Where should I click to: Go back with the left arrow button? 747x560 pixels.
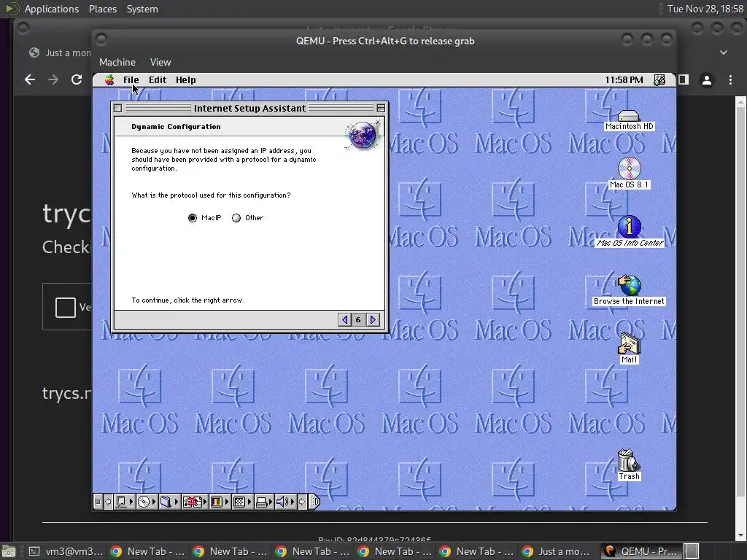pyautogui.click(x=344, y=319)
